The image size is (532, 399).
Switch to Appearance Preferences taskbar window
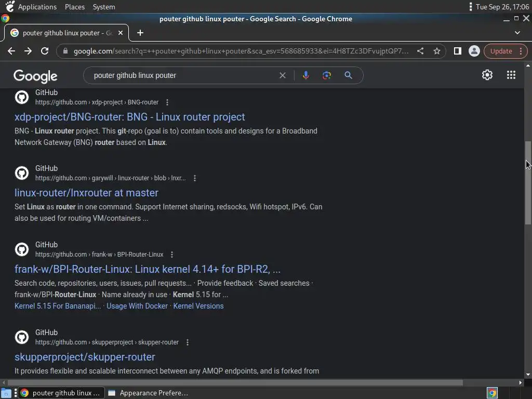pyautogui.click(x=148, y=393)
